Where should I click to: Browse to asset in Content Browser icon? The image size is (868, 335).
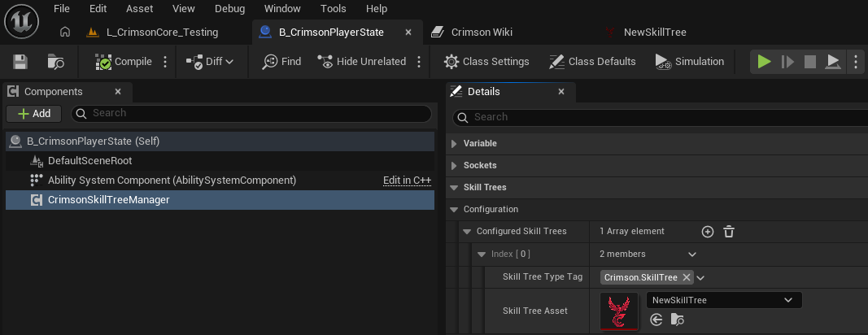[55, 62]
